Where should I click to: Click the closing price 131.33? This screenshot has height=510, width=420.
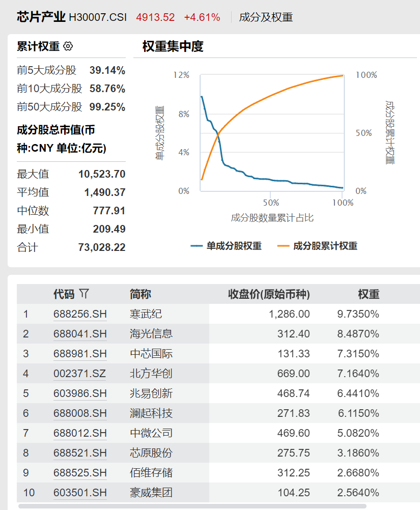[x=293, y=354]
